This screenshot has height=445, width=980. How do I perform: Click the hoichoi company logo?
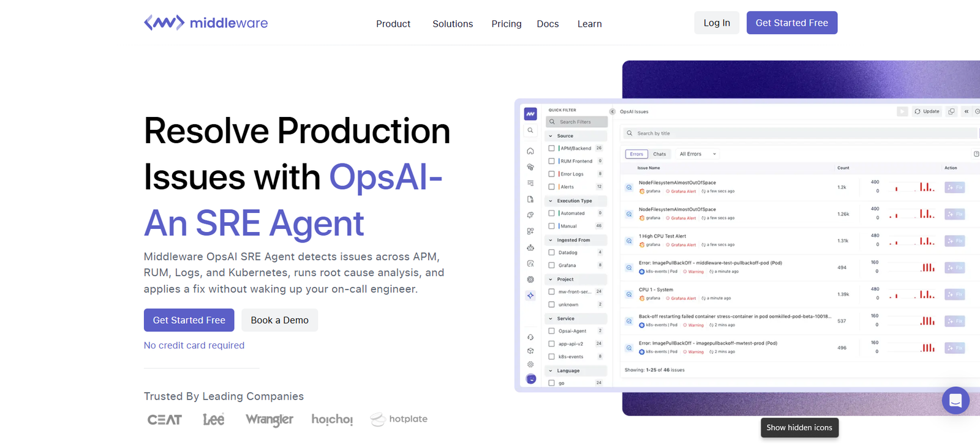point(332,419)
